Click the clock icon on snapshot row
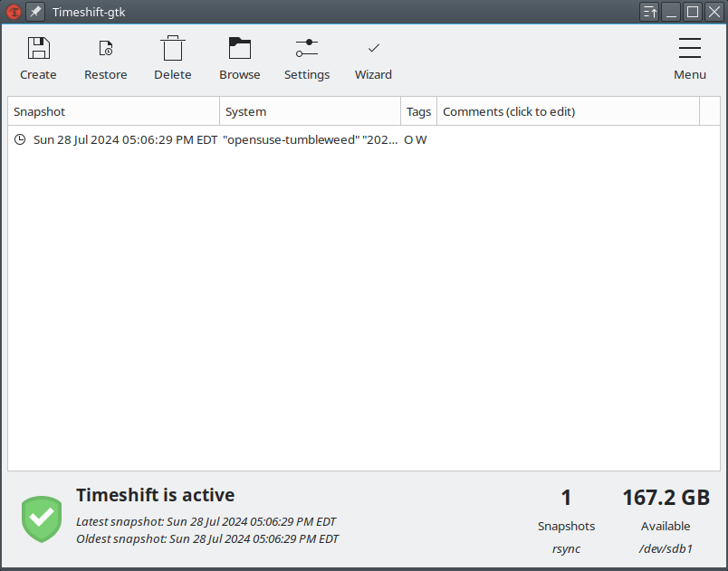 pos(20,139)
